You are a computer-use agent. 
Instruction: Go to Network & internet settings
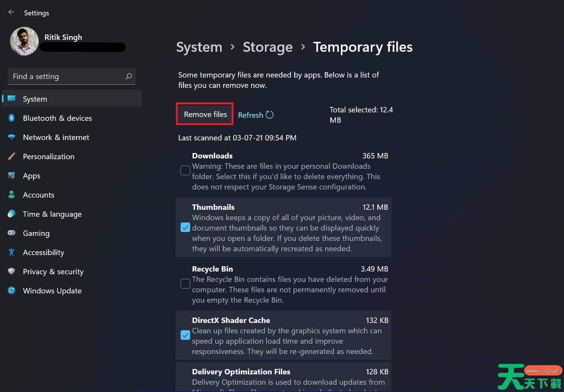[x=72, y=137]
